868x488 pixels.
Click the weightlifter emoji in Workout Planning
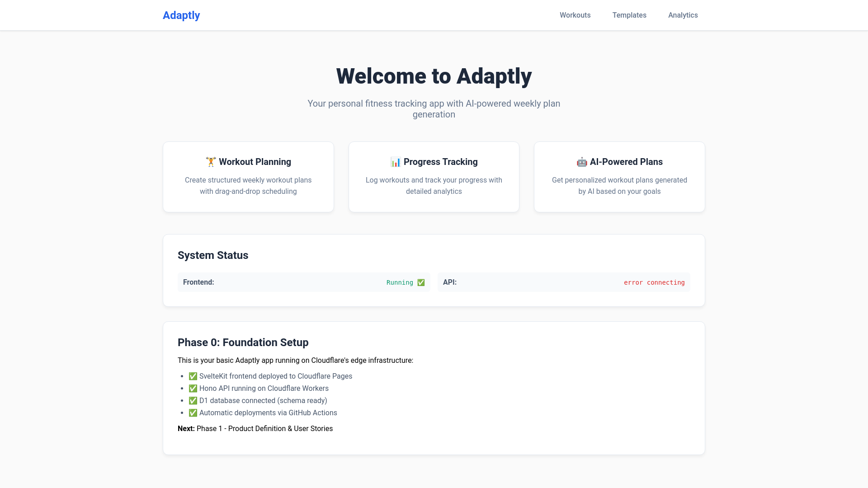click(211, 162)
